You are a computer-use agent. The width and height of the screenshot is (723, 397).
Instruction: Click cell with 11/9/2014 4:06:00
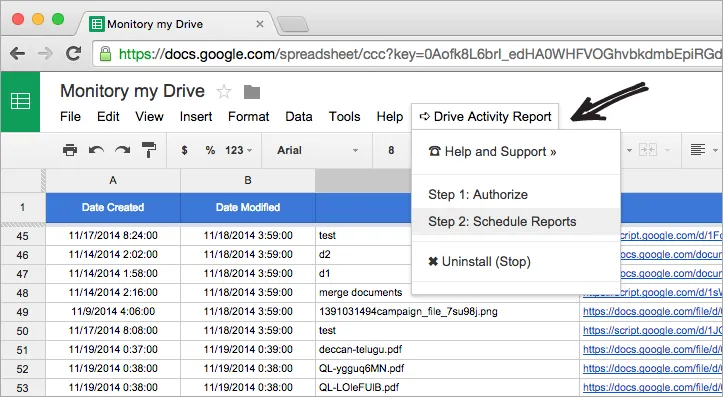pos(113,312)
